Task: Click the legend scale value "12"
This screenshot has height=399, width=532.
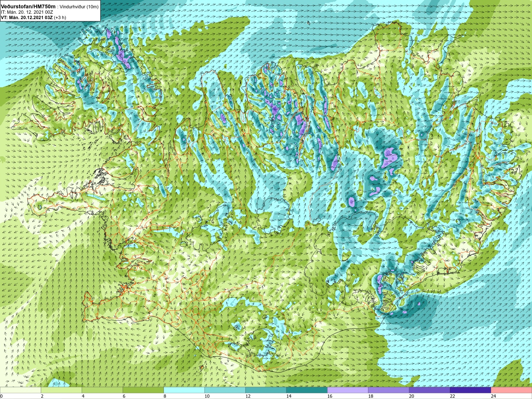Action: tap(248, 396)
